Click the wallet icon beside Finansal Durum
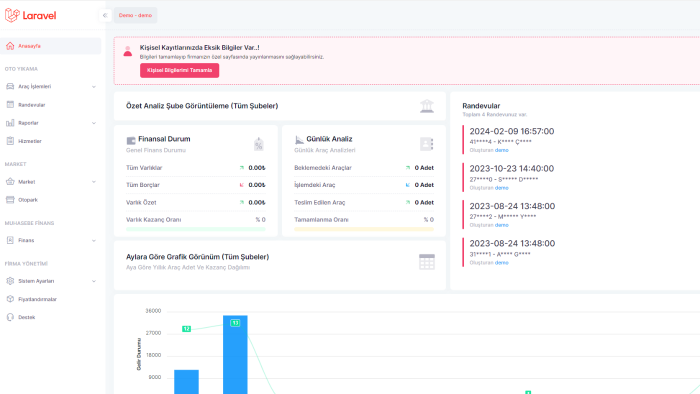The width and height of the screenshot is (700, 394). pyautogui.click(x=131, y=141)
